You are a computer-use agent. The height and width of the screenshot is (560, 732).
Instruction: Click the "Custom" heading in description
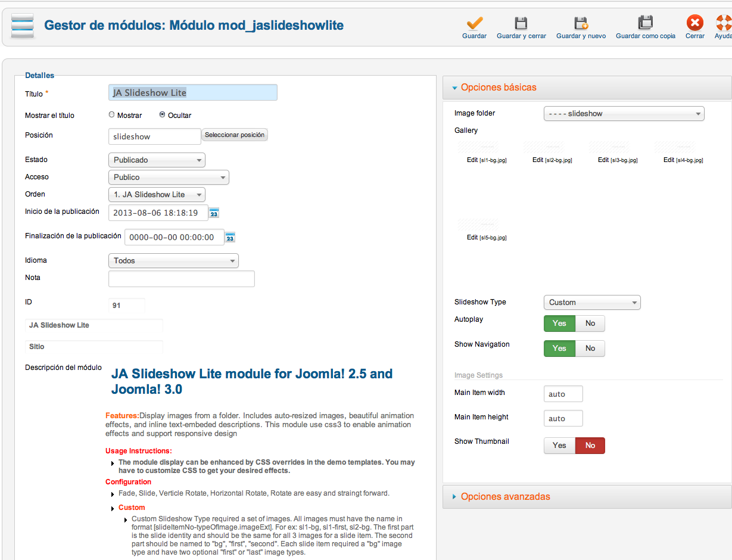132,508
